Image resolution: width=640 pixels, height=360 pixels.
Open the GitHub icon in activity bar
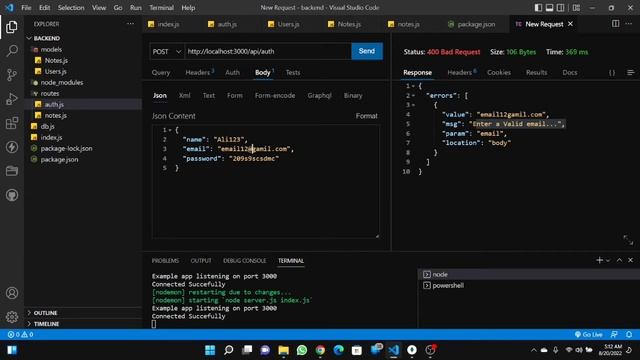(12, 195)
